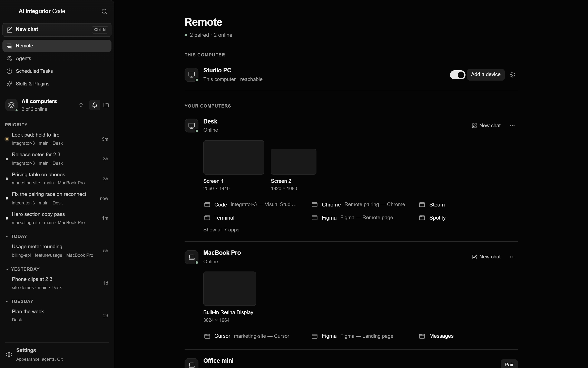Open the more options menu for Desk

click(512, 126)
